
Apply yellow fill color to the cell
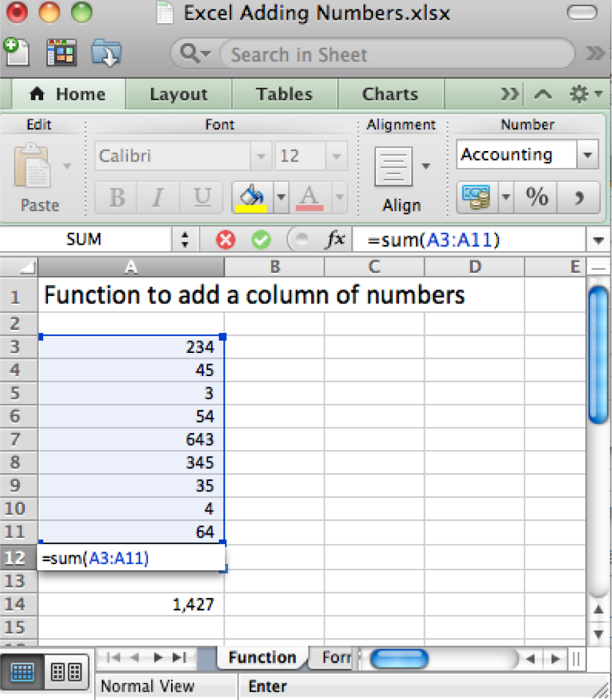251,197
